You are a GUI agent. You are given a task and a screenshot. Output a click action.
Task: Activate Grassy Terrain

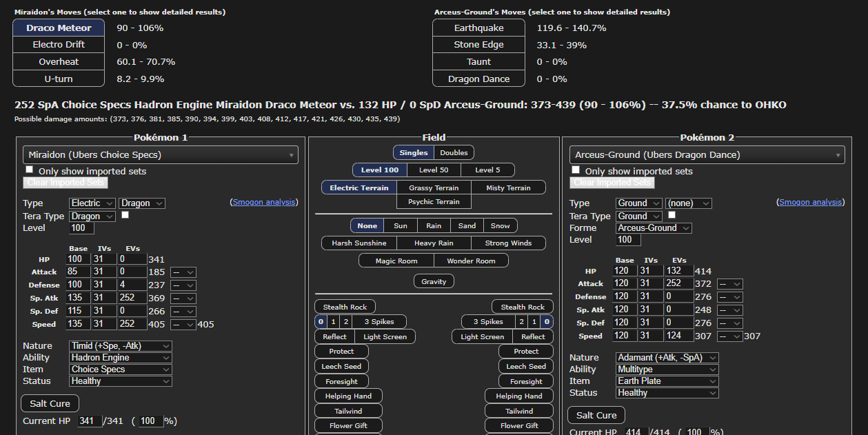pos(434,188)
